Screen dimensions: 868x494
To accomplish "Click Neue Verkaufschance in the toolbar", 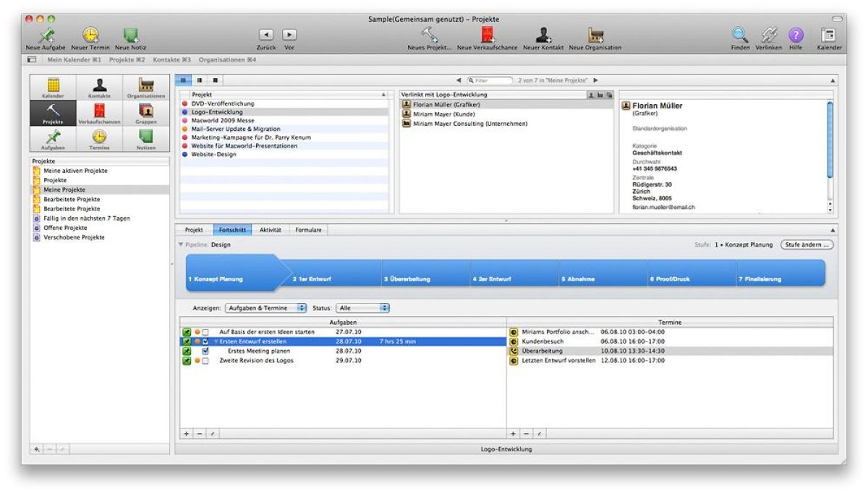I will coord(486,35).
